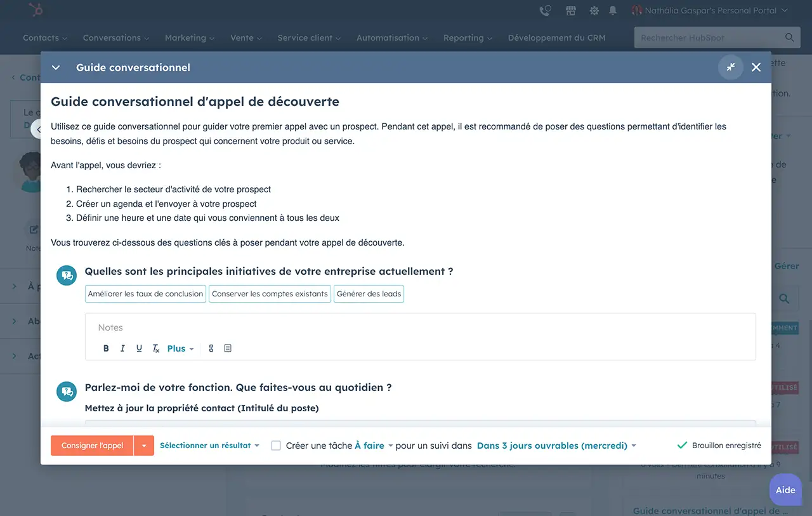Image resolution: width=812 pixels, height=516 pixels.
Task: Open the 'Plus' formatting dropdown
Action: point(180,348)
